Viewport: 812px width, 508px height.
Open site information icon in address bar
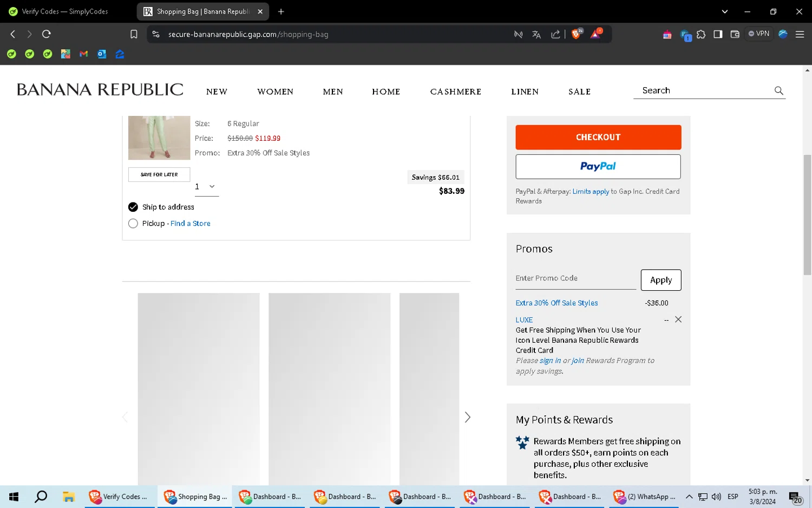[156, 34]
